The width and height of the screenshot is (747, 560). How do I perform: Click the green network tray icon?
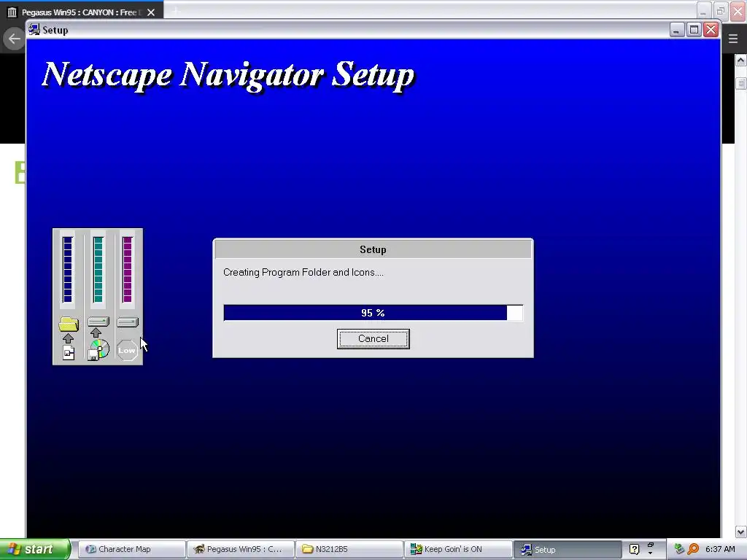click(x=679, y=549)
